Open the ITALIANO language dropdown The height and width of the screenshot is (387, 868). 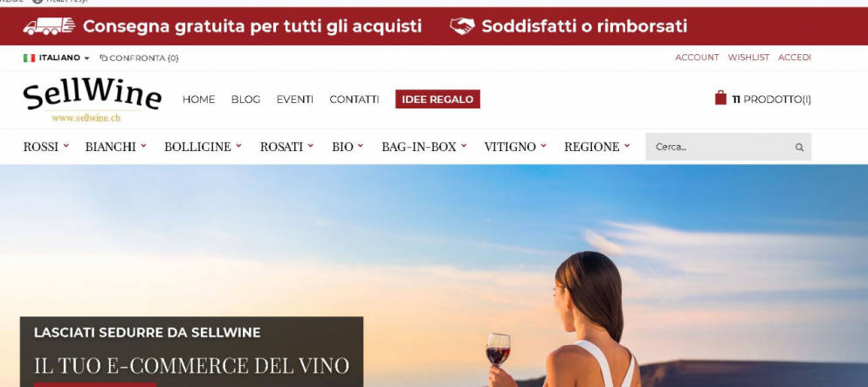tap(57, 59)
